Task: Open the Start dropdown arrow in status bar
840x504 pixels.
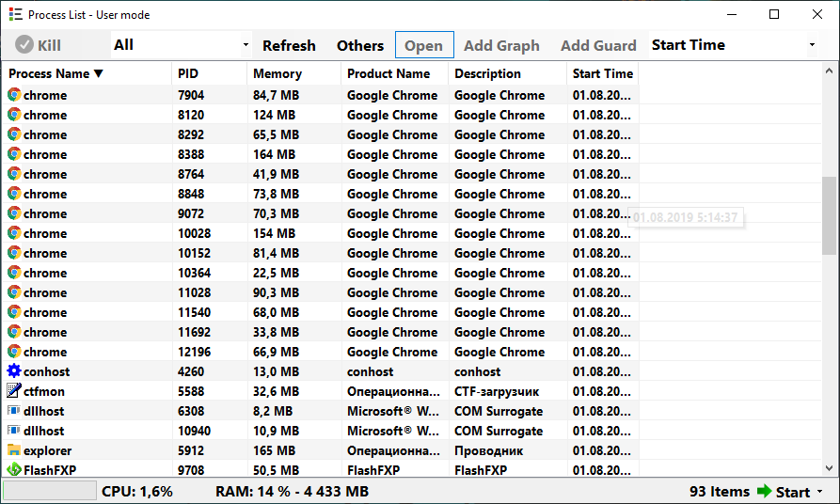Action: (819, 492)
